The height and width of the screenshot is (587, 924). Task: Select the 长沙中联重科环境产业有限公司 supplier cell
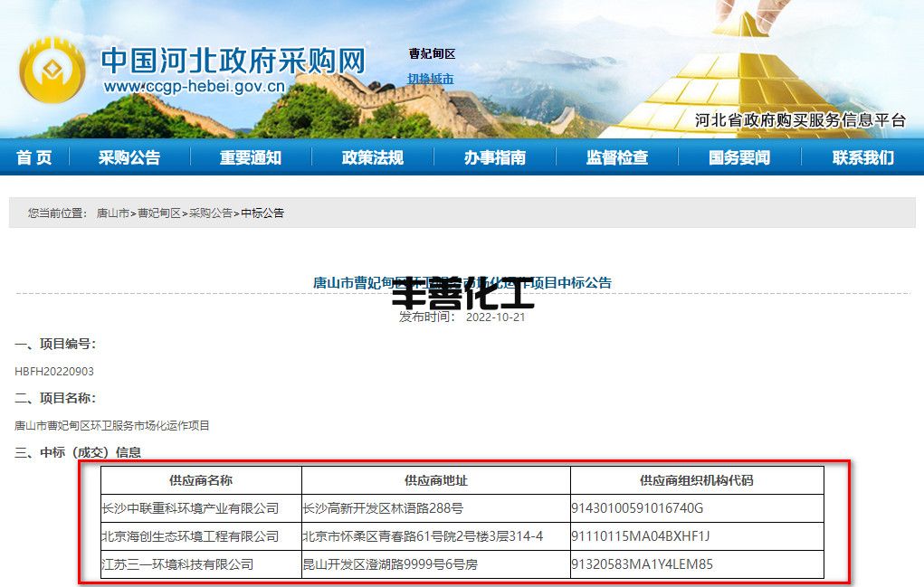point(190,508)
